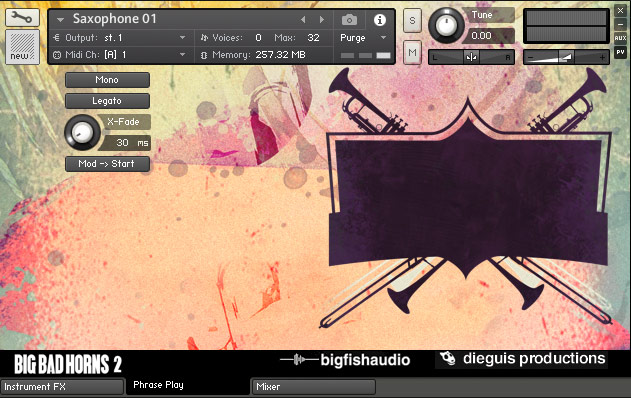Viewport: 631px width, 398px height.
Task: Click the Max voices value 32
Action: pos(313,38)
